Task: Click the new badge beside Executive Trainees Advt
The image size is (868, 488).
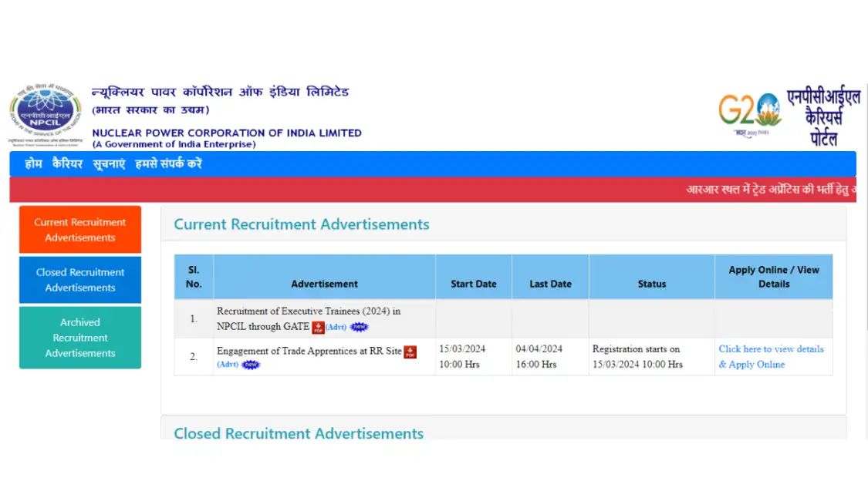Action: (x=359, y=327)
